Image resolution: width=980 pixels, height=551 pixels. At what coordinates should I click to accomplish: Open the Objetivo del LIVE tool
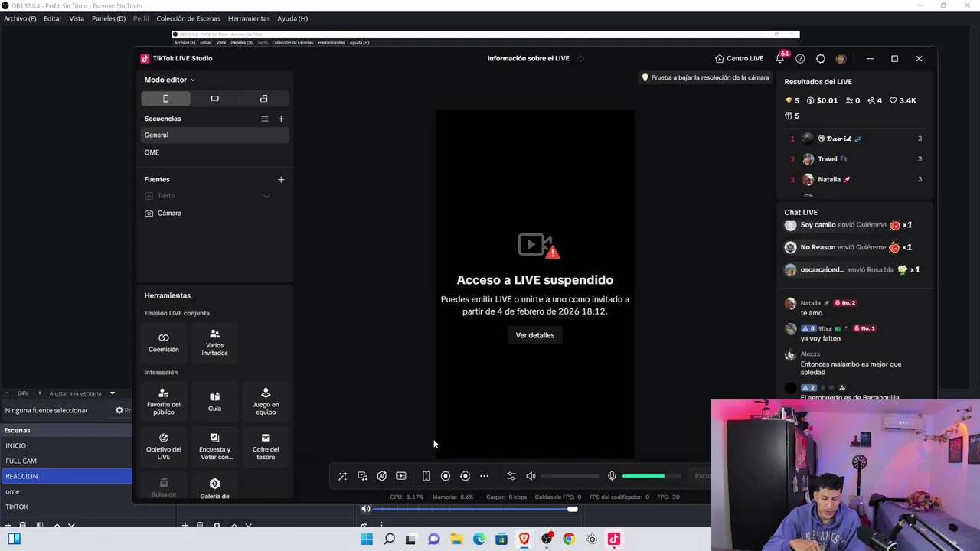[x=163, y=447]
